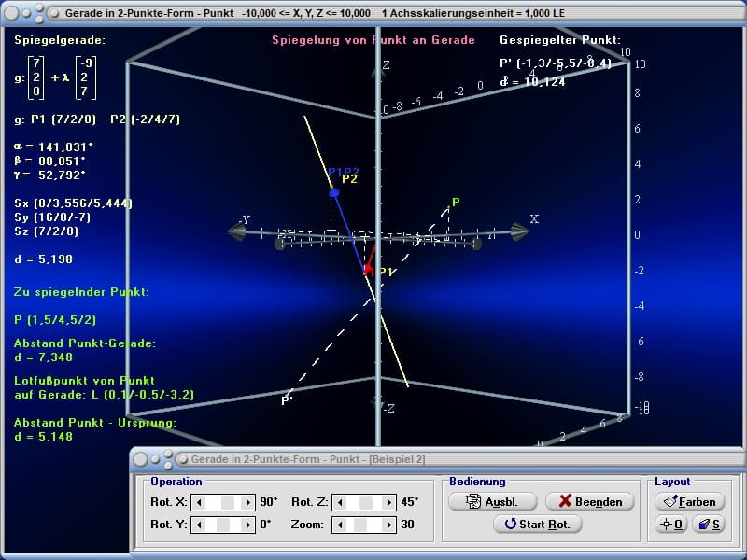Click the -Z axis label
Image resolution: width=747 pixels, height=560 pixels.
coord(389,408)
